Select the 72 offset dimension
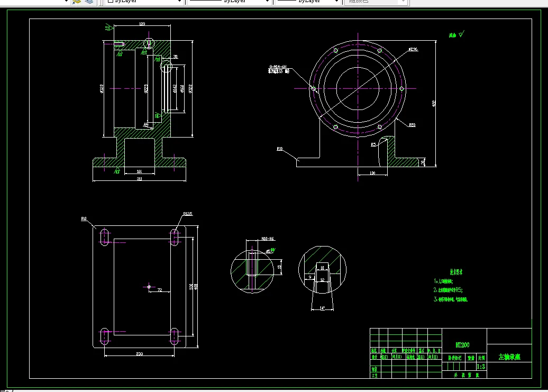Image resolution: width=548 pixels, height=392 pixels. tap(160, 289)
